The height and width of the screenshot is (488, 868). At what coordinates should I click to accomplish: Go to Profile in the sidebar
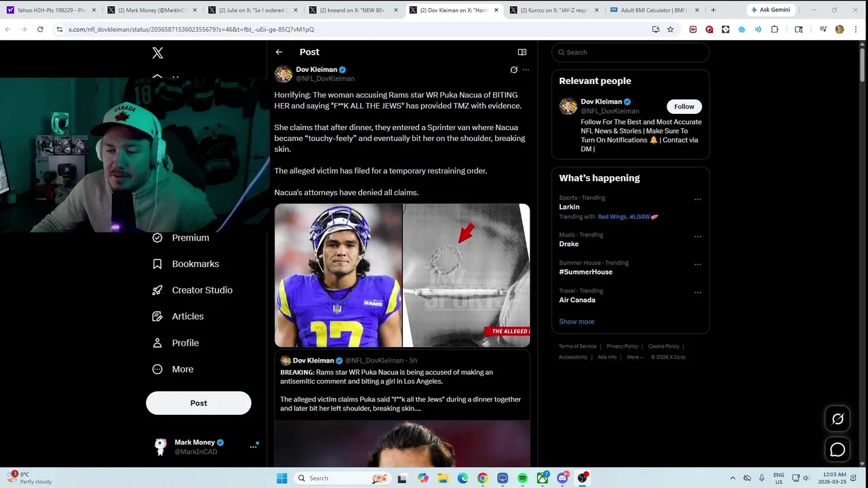click(176, 343)
